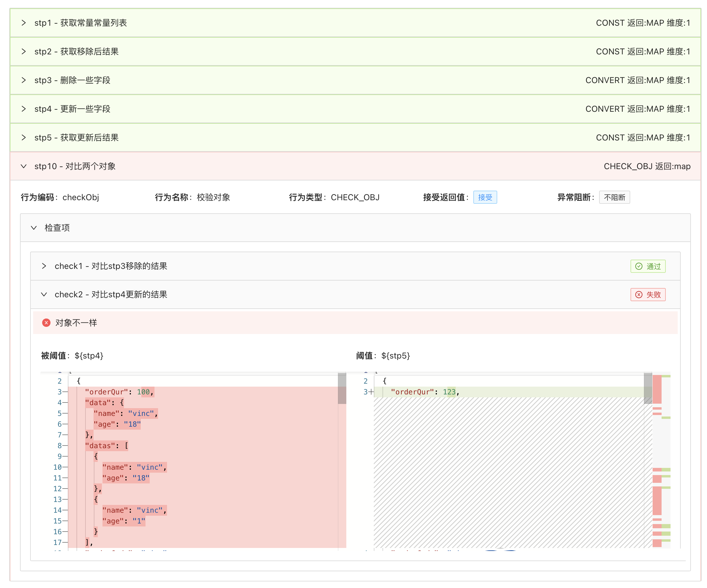Collapse check2 item chevron

(x=44, y=295)
